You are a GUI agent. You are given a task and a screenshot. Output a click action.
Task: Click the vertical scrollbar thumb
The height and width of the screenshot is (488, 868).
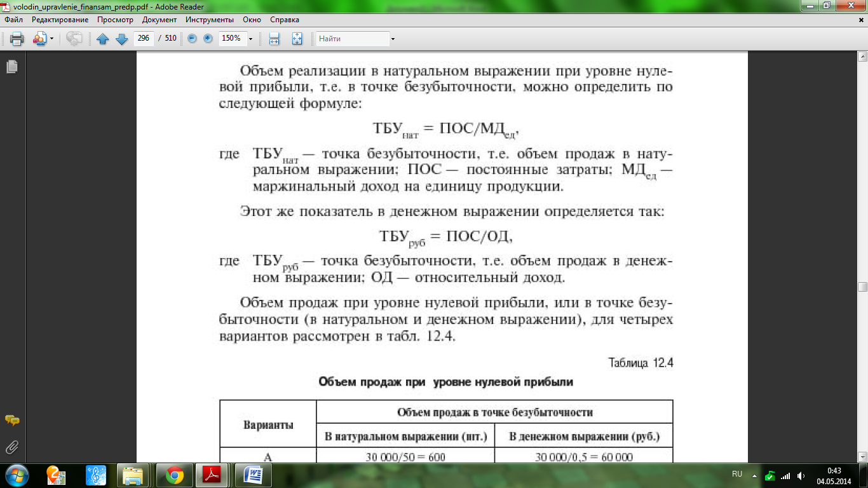(862, 287)
